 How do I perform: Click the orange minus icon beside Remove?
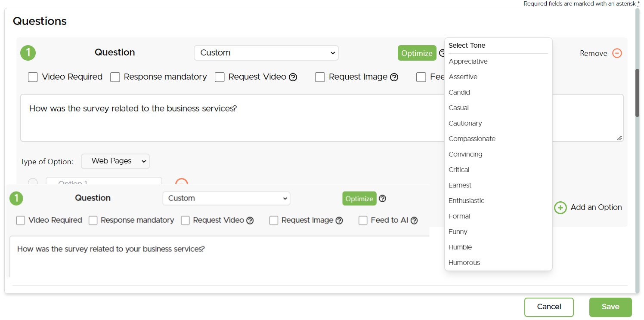coord(617,53)
